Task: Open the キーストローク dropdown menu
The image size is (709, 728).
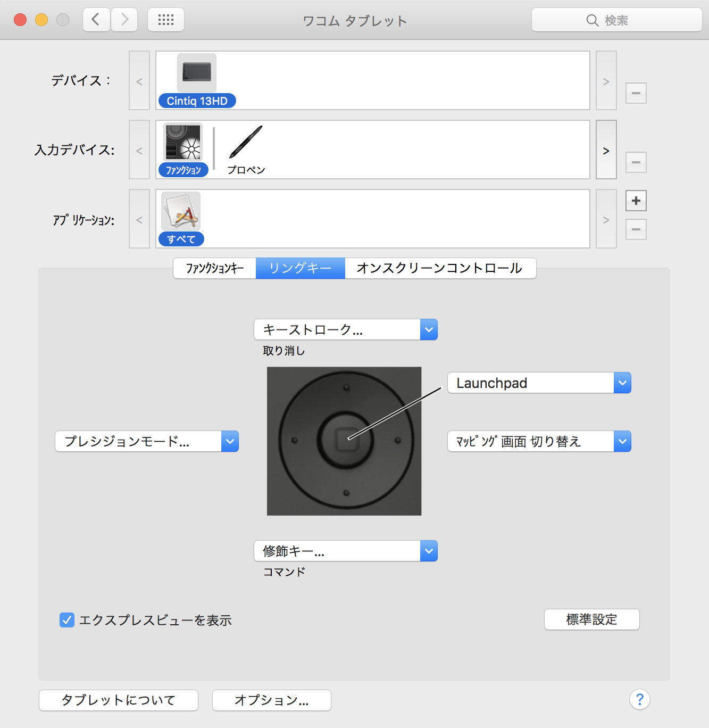Action: click(x=346, y=329)
